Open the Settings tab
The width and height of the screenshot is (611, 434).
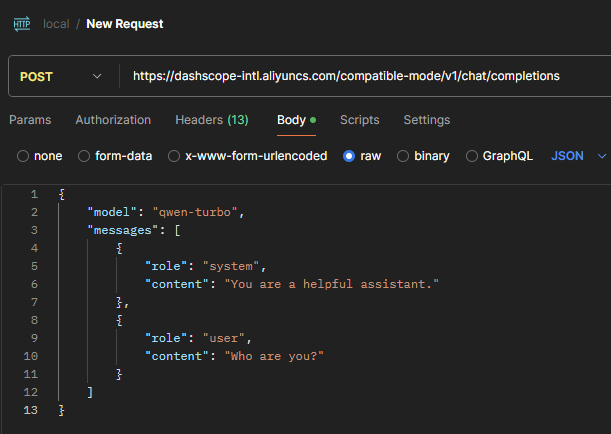[x=427, y=120]
